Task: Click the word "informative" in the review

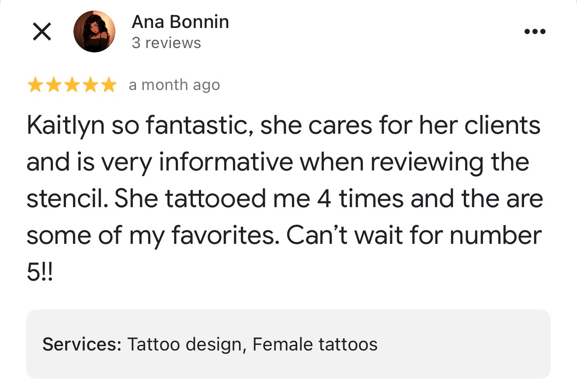Action: point(226,162)
